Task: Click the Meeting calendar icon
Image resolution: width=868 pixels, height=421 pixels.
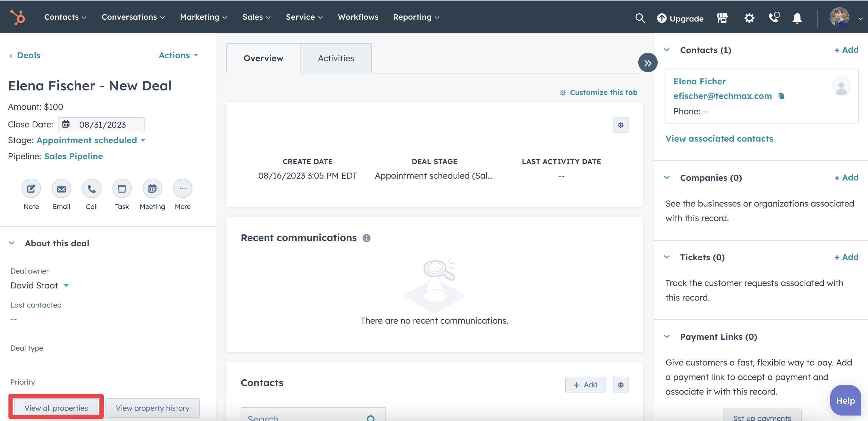Action: tap(152, 189)
